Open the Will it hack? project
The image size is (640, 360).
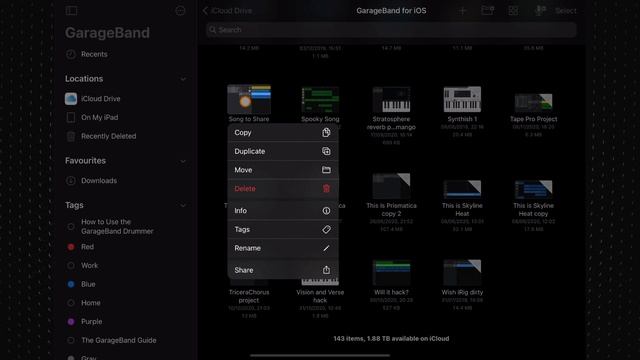(x=391, y=273)
